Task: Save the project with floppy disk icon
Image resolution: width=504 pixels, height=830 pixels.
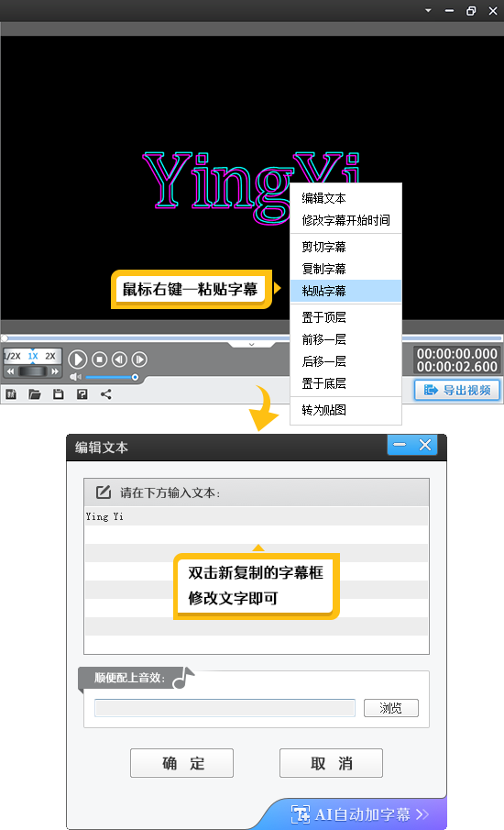Action: (x=58, y=394)
